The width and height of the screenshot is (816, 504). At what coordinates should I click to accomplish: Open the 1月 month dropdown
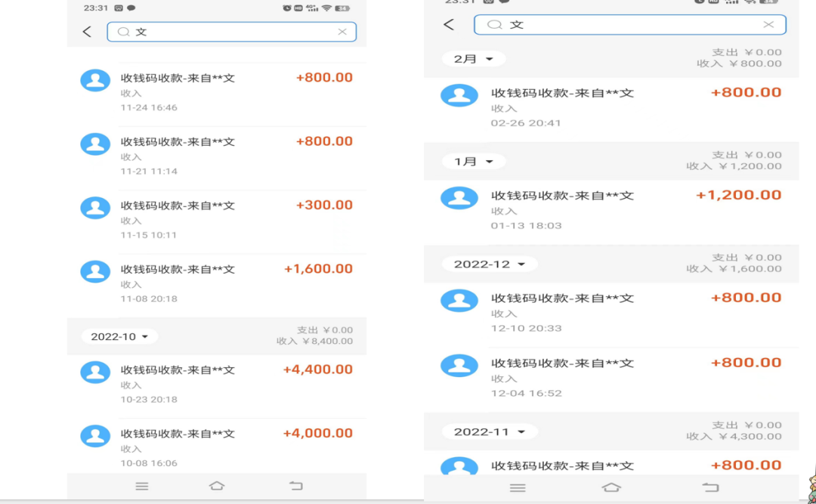[473, 161]
